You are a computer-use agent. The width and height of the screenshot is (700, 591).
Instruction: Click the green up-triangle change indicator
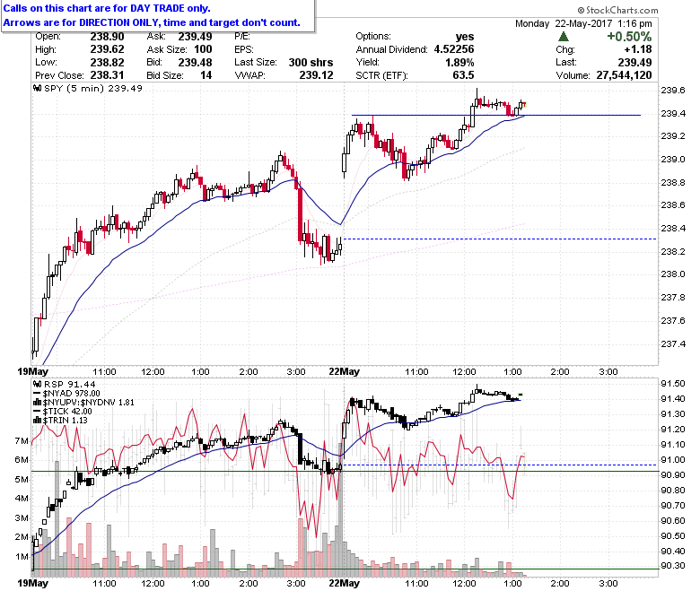click(x=564, y=37)
